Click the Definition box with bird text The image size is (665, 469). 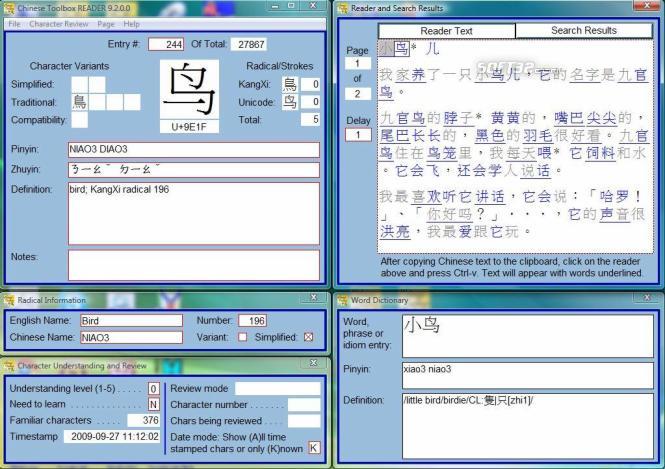pos(194,214)
